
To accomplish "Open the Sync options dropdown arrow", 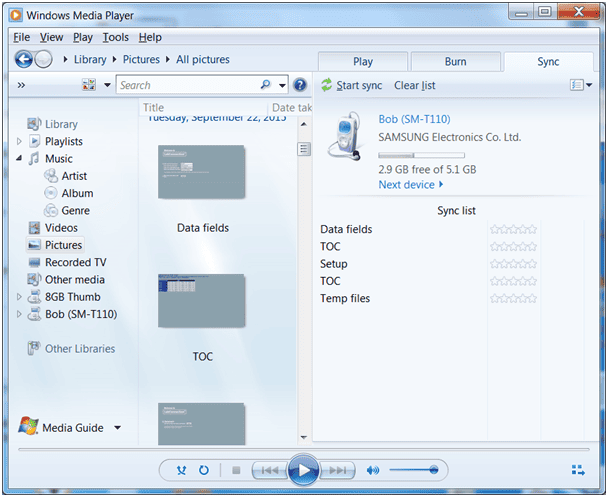I will (589, 85).
